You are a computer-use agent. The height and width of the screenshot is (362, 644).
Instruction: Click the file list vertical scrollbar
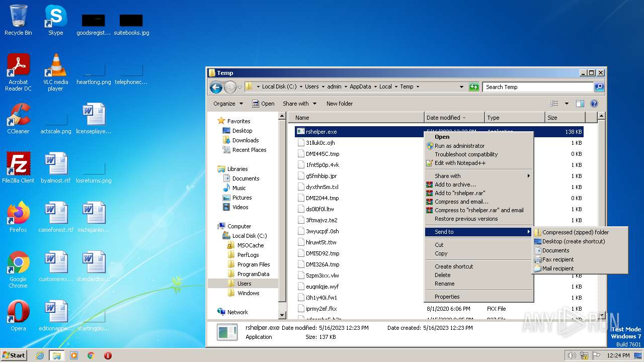601,216
